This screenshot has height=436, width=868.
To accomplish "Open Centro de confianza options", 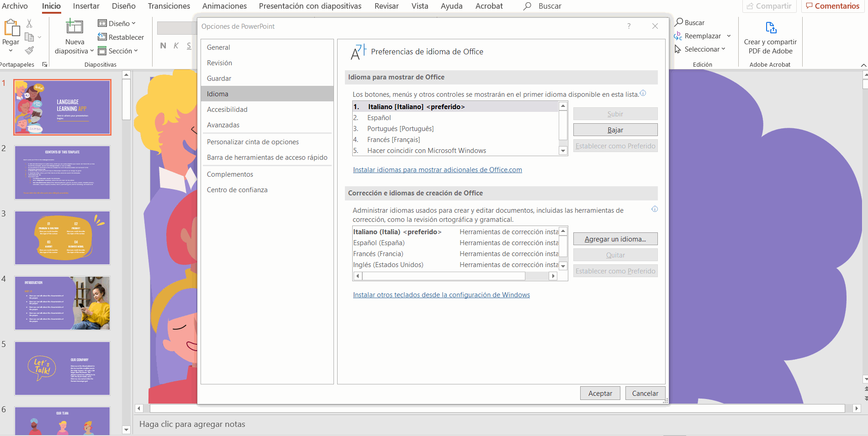I will tap(267, 190).
